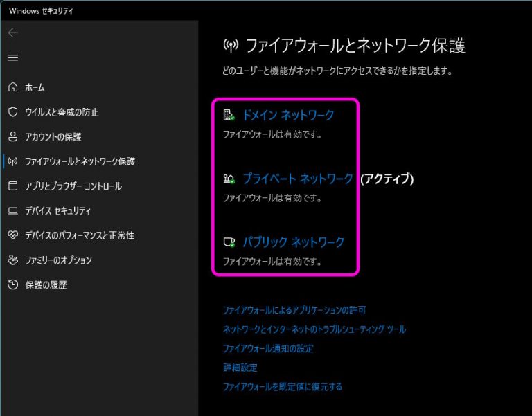The height and width of the screenshot is (416, 532).
Task: Open 保護の履歴 section
Action: click(x=46, y=284)
